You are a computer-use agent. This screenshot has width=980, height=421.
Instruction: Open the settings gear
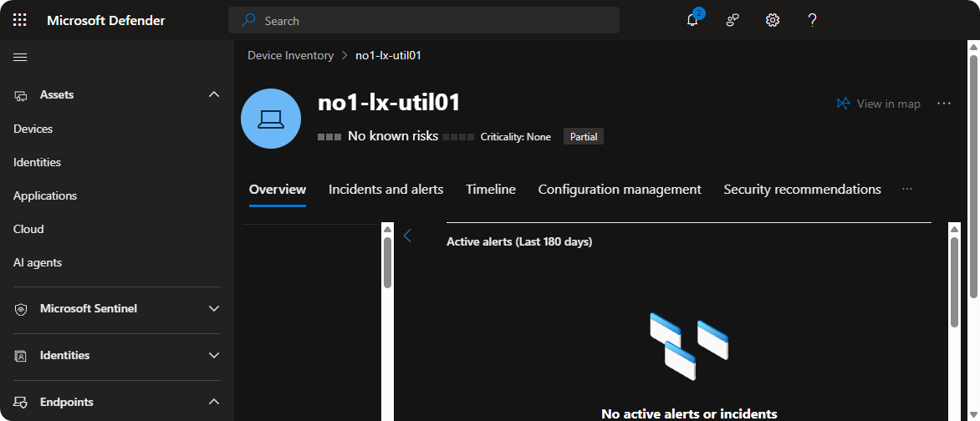coord(773,20)
